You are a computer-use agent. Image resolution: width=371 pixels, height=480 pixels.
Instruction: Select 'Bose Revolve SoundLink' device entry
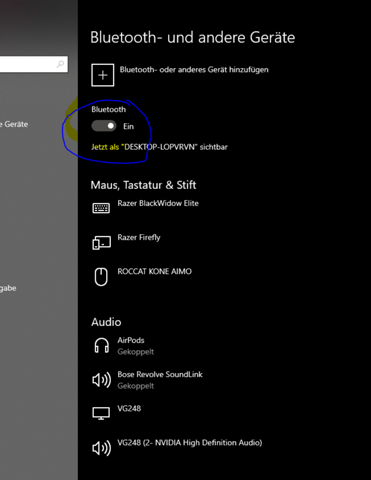tap(160, 374)
